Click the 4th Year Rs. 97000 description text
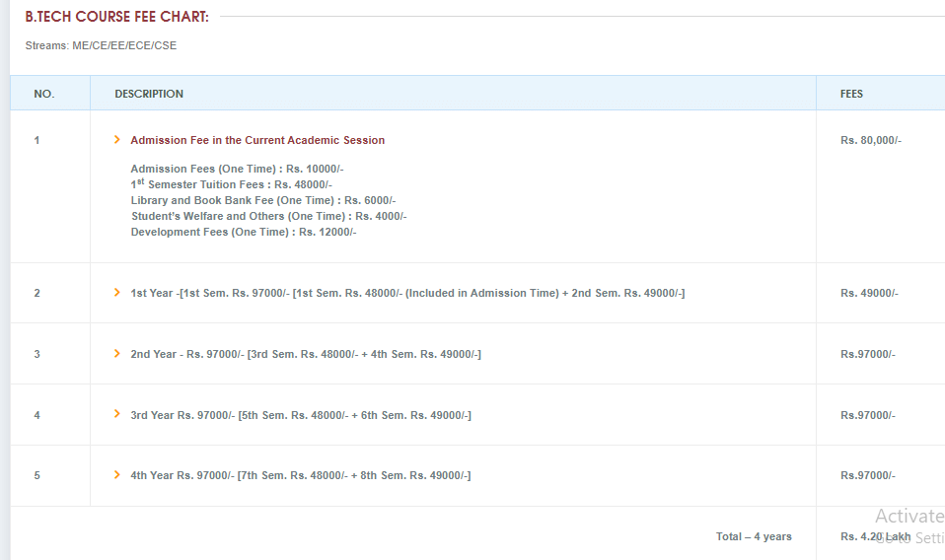Screen dimensions: 945x560 click(301, 475)
